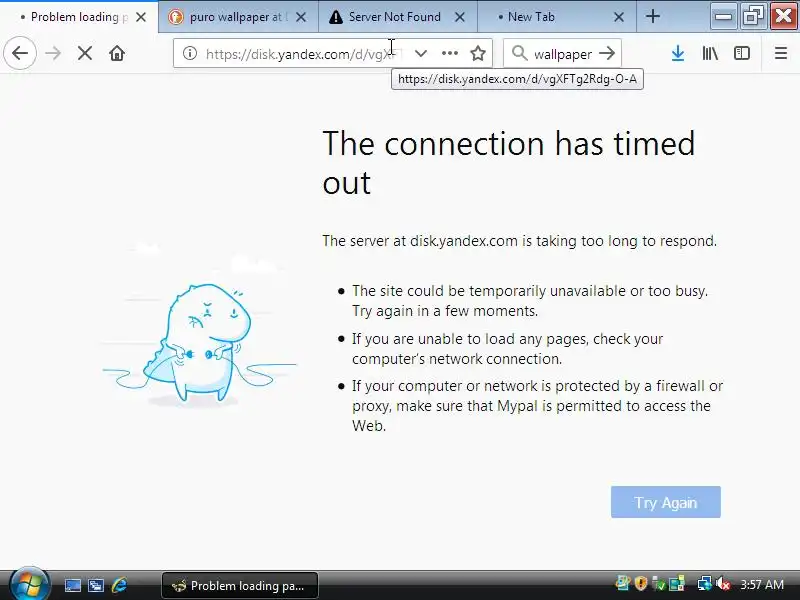Screen dimensions: 800x600
Task: Bookmark this page with the star icon
Action: click(478, 53)
